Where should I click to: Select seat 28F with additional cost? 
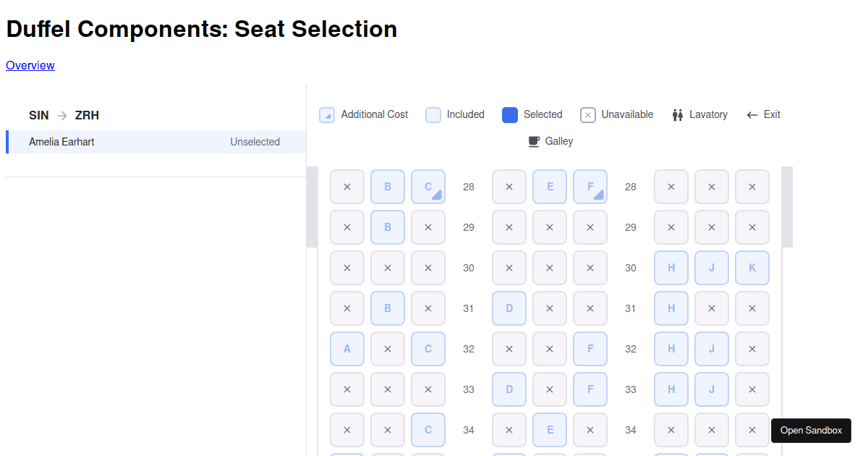click(x=590, y=187)
